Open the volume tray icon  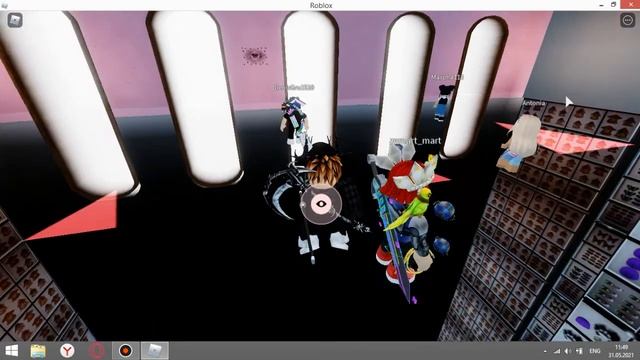pyautogui.click(x=568, y=351)
